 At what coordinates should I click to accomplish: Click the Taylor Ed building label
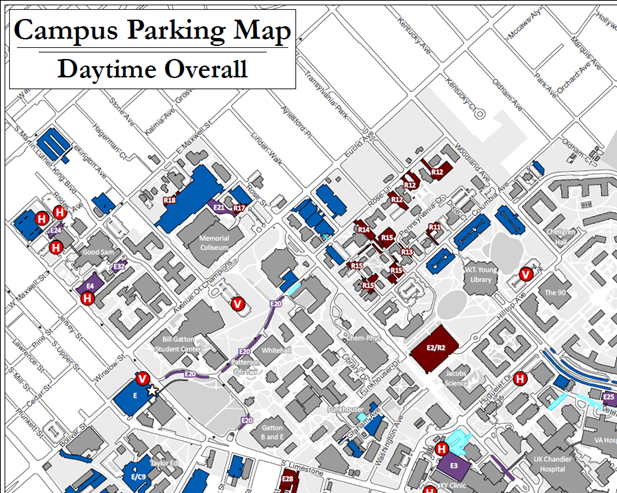click(164, 463)
